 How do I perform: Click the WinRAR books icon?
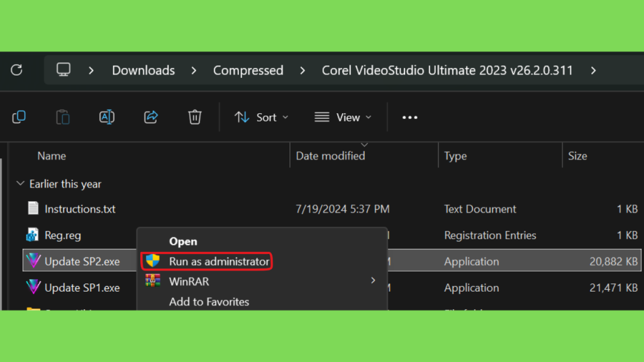[153, 281]
